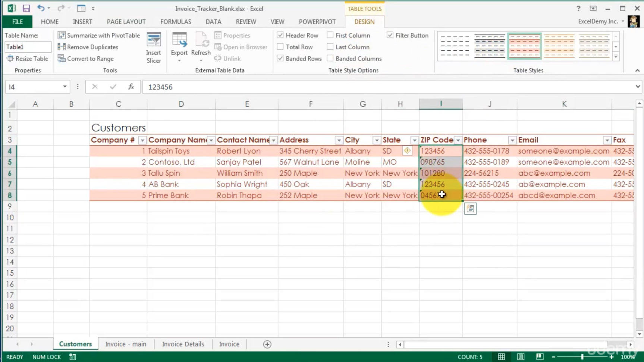Click the Remove Duplicates tool

[x=88, y=47]
